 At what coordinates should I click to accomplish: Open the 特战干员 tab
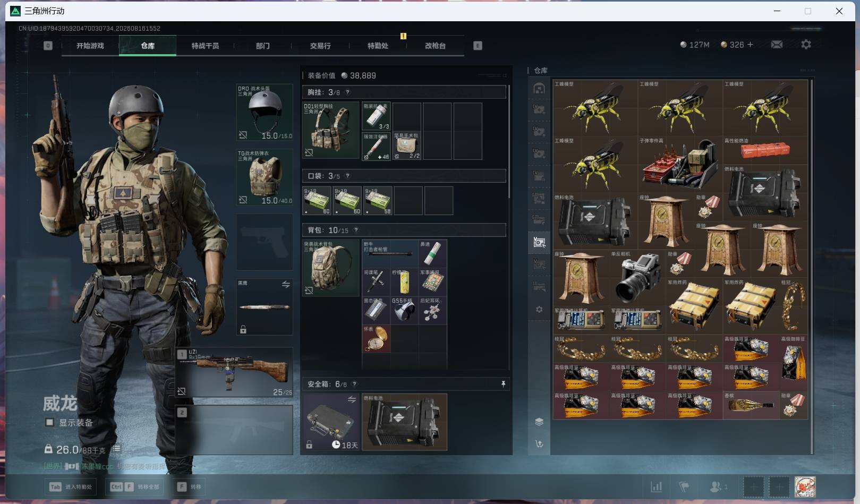pyautogui.click(x=205, y=46)
